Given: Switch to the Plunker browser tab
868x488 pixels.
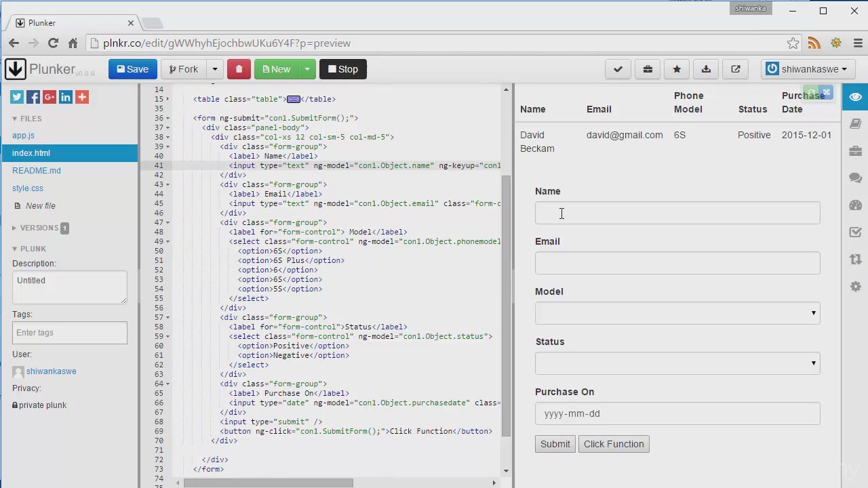Looking at the screenshot, I should [x=75, y=23].
